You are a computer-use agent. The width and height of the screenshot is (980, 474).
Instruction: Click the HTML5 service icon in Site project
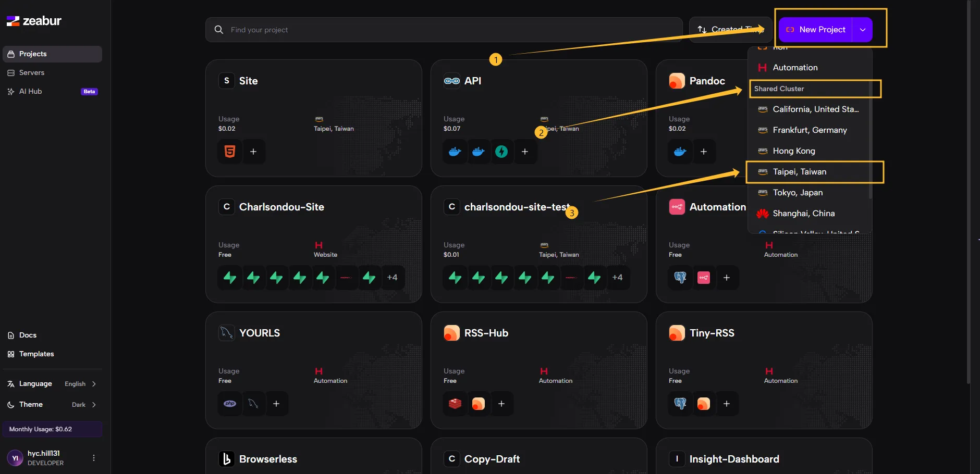pyautogui.click(x=230, y=152)
